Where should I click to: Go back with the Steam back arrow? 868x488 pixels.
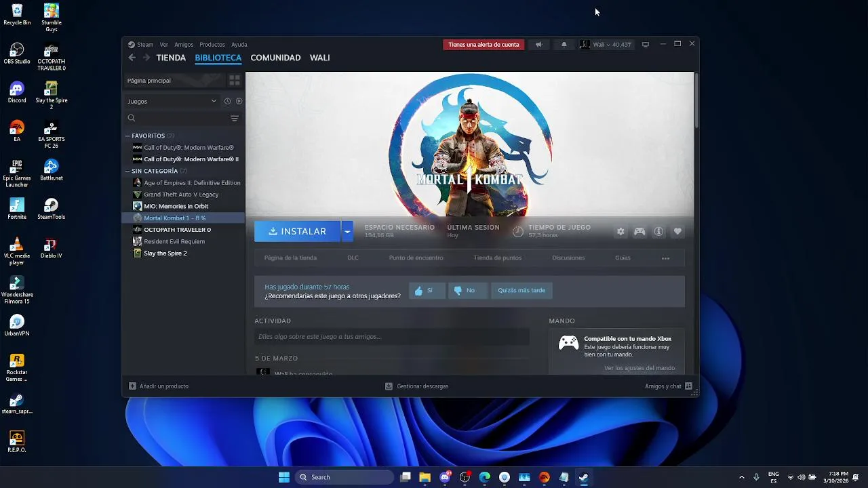coord(132,58)
